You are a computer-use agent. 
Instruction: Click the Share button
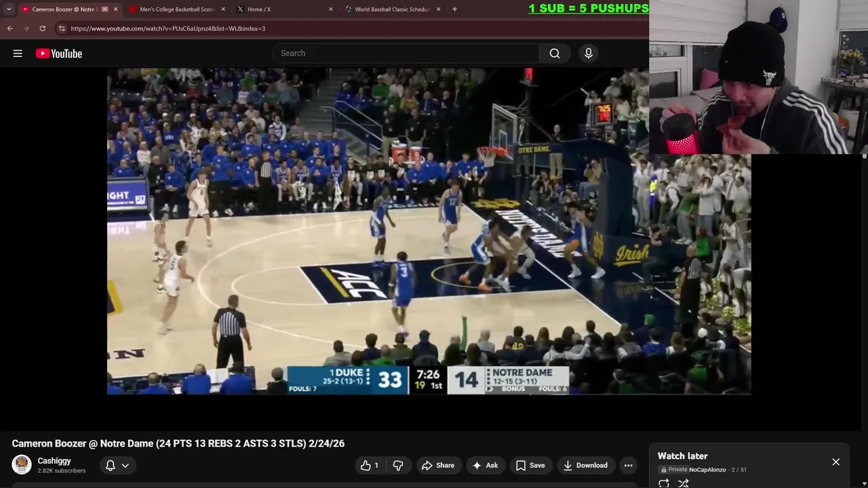pos(437,465)
